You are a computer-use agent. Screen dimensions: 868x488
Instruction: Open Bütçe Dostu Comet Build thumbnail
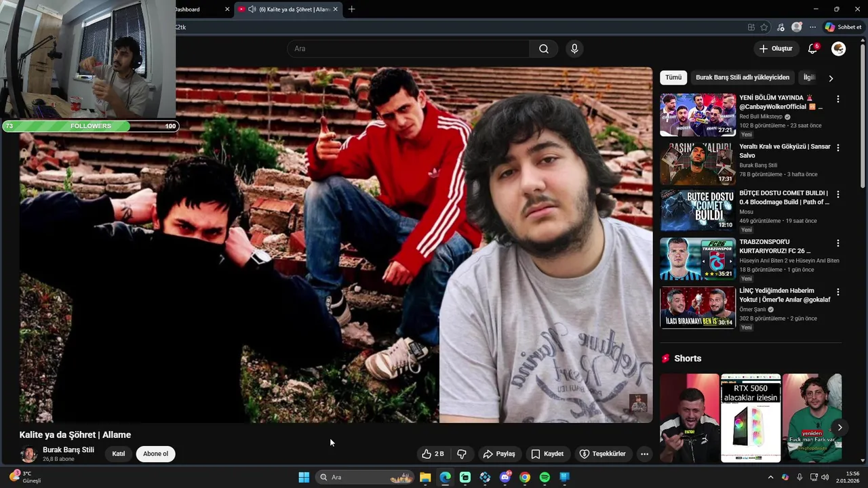click(x=698, y=210)
